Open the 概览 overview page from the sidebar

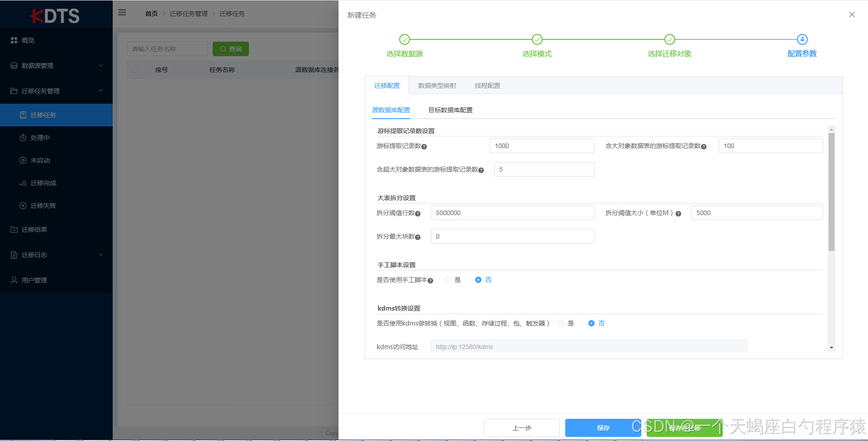[27, 40]
